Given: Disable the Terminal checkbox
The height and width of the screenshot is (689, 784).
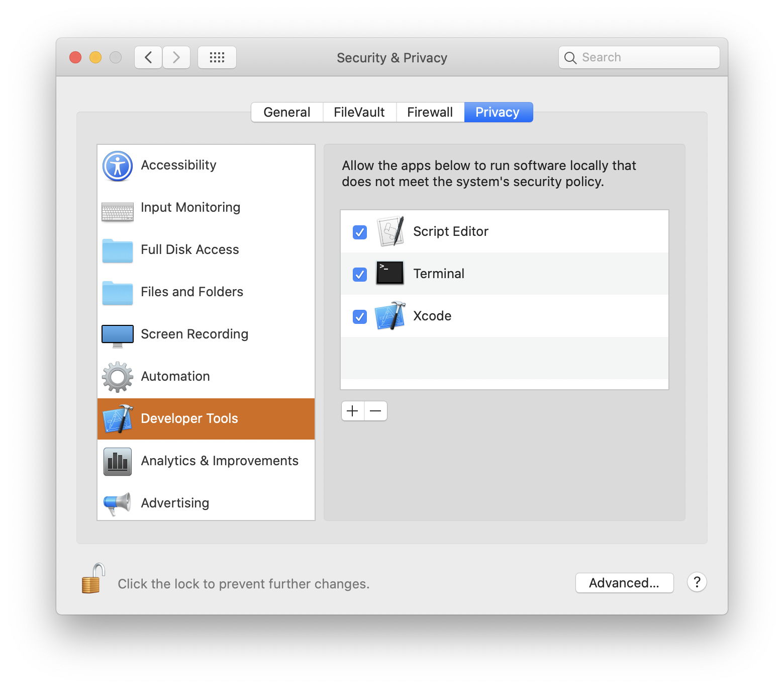Looking at the screenshot, I should tap(360, 275).
